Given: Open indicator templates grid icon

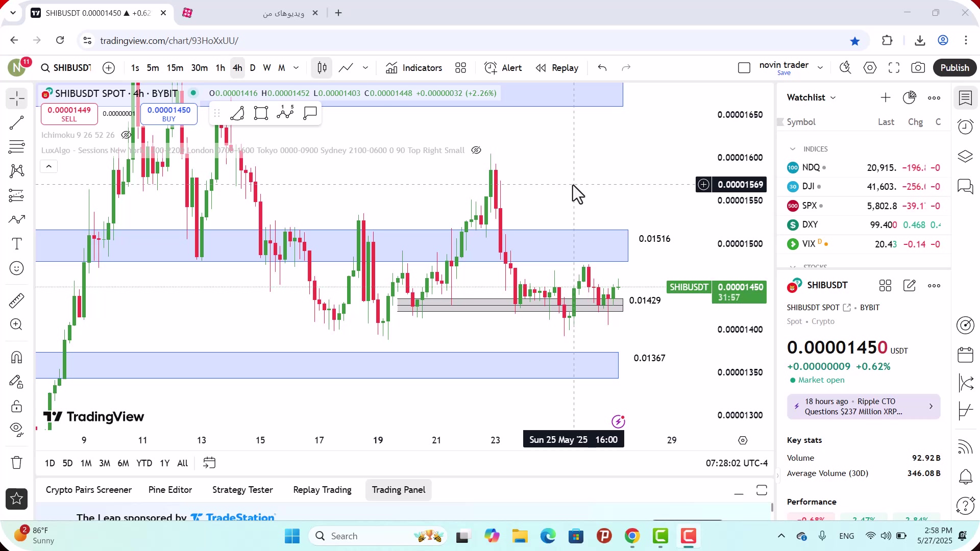Looking at the screenshot, I should click(461, 68).
